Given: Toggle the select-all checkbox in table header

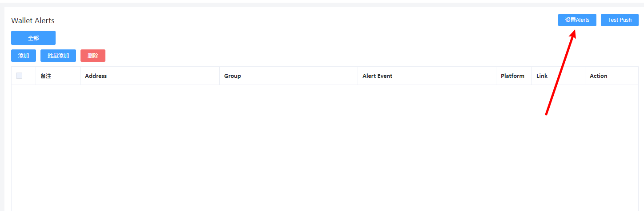Looking at the screenshot, I should 19,76.
